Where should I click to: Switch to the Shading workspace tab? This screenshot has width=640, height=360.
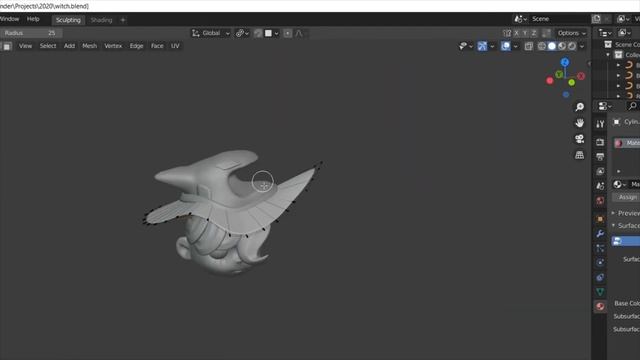click(101, 20)
